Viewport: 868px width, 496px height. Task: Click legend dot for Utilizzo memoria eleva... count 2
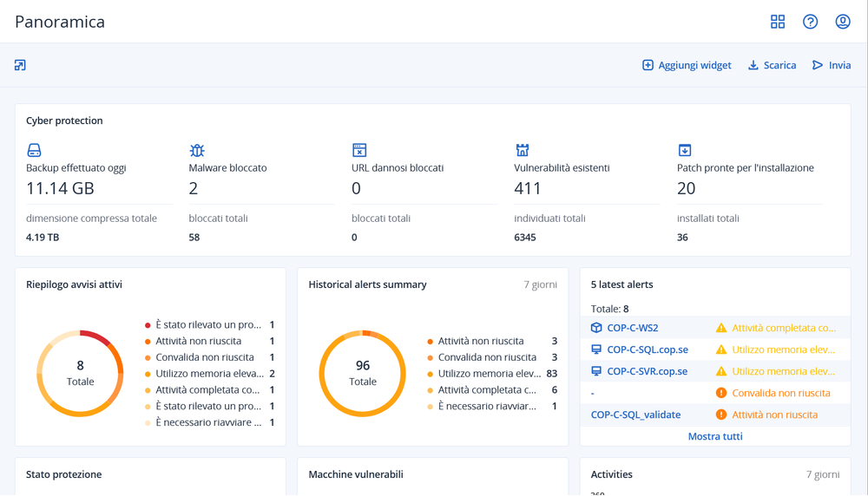coord(148,374)
